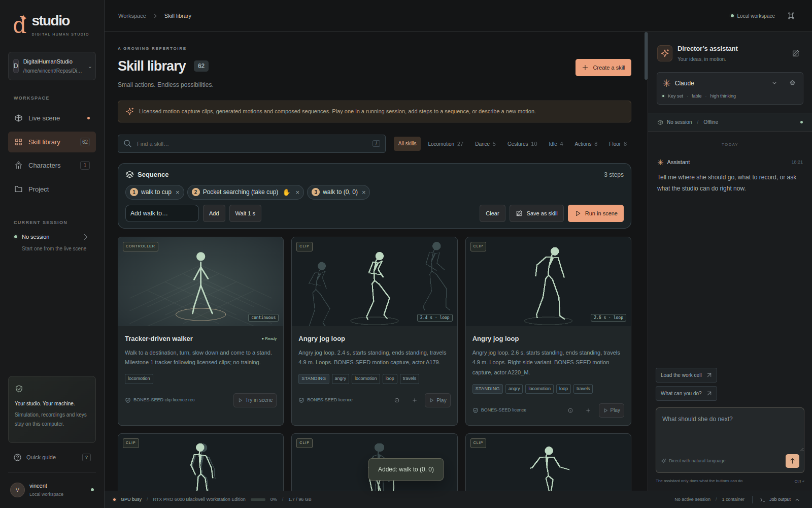Focus the Find a skill search box
This screenshot has height=508, width=812.
pyautogui.click(x=252, y=144)
